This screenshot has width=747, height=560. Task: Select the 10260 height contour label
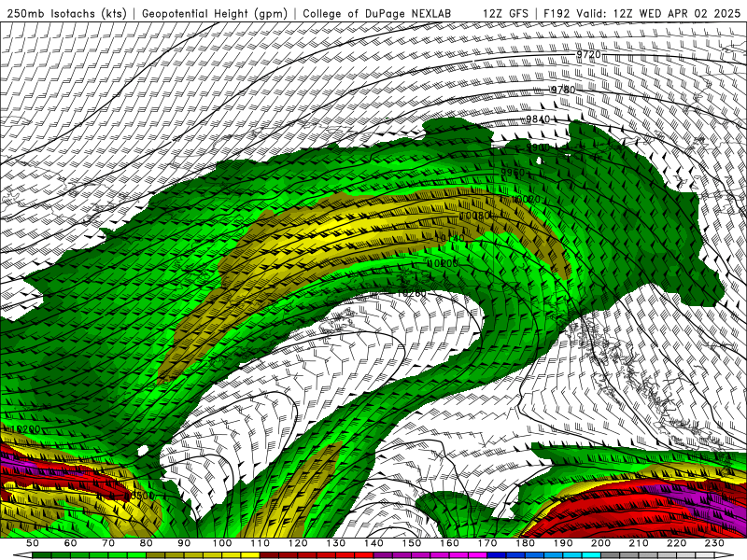click(412, 293)
